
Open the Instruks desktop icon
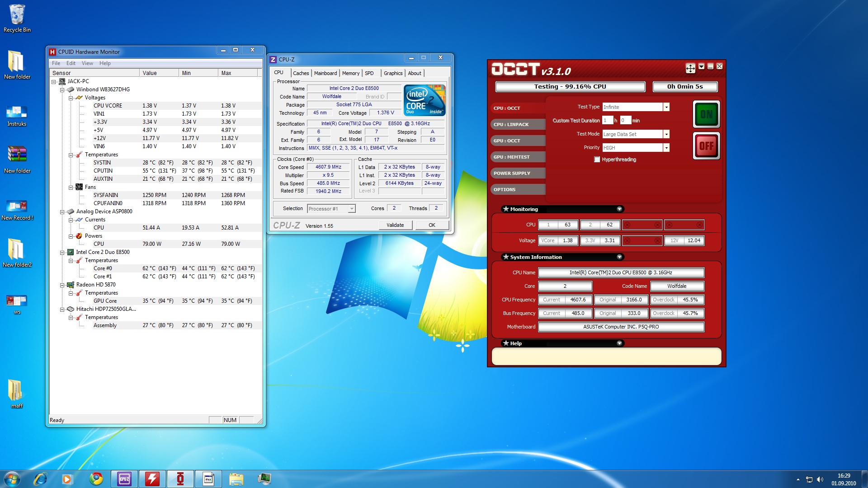[17, 116]
